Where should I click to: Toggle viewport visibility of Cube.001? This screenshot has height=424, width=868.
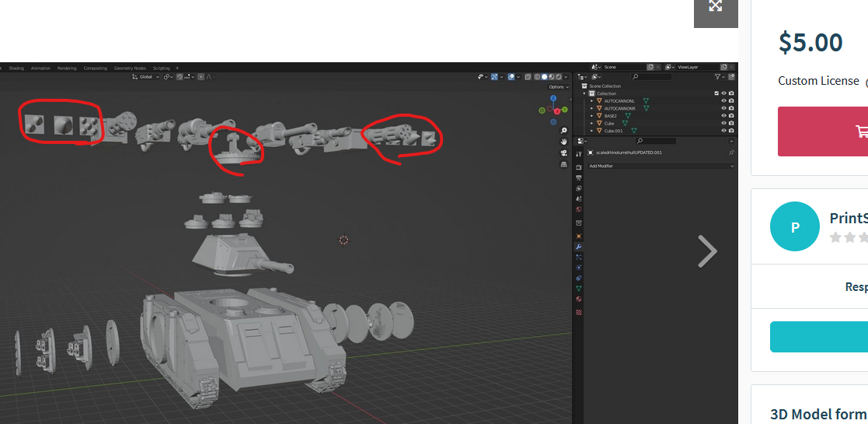pos(723,131)
